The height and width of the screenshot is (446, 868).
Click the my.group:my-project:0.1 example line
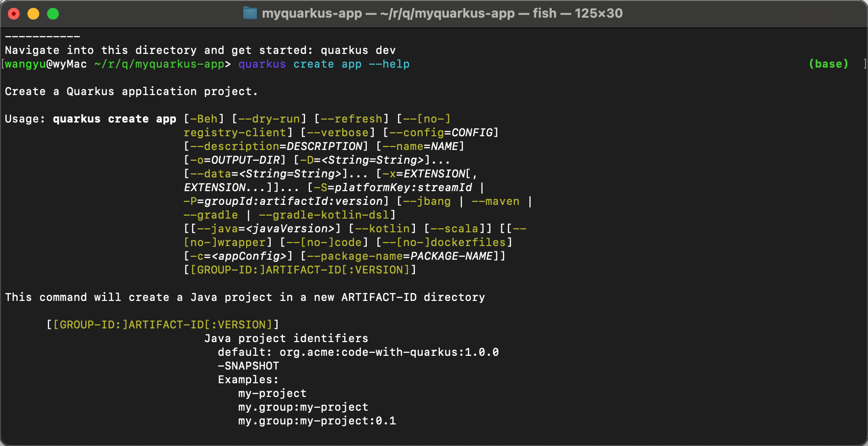pos(317,421)
